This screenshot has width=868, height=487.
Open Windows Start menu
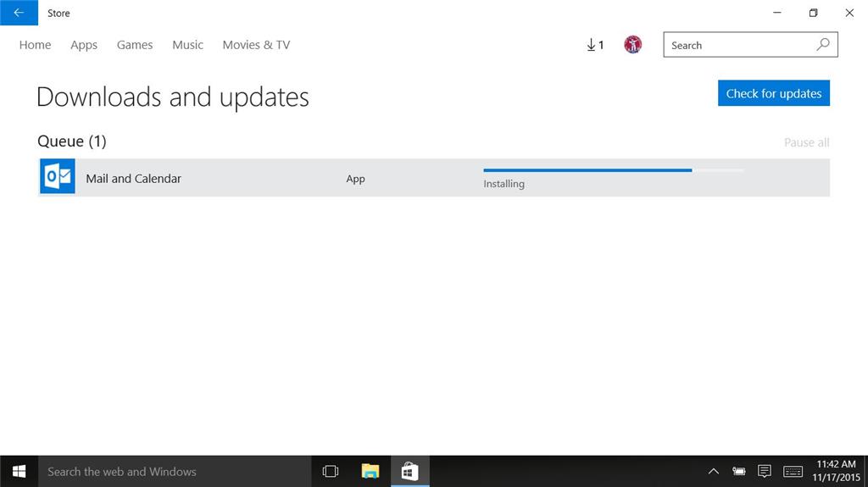[19, 472]
